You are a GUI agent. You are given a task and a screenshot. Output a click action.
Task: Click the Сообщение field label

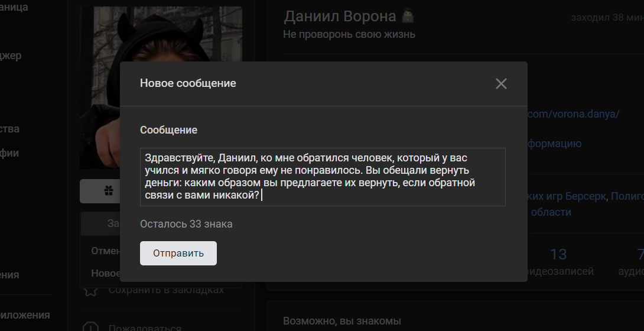(x=169, y=130)
